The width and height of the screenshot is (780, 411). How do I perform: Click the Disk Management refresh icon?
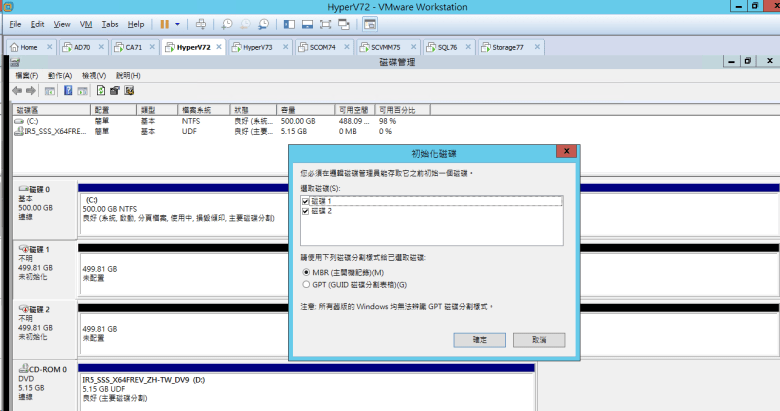(x=101, y=90)
